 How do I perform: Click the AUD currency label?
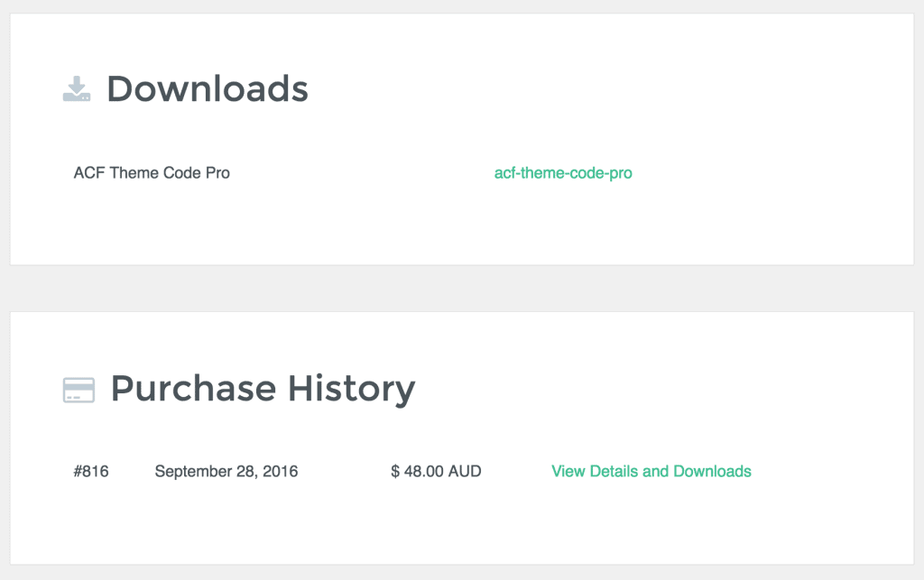[x=465, y=471]
